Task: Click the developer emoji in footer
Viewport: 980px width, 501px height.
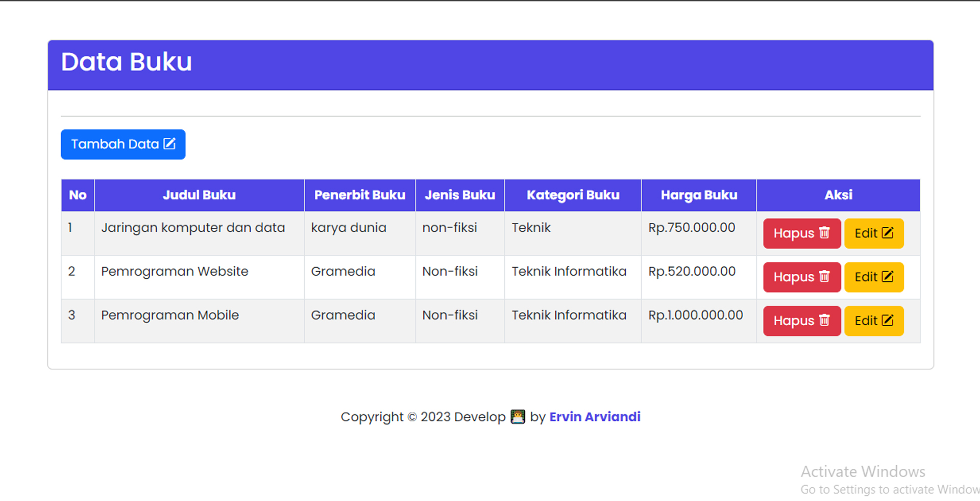Action: point(518,417)
